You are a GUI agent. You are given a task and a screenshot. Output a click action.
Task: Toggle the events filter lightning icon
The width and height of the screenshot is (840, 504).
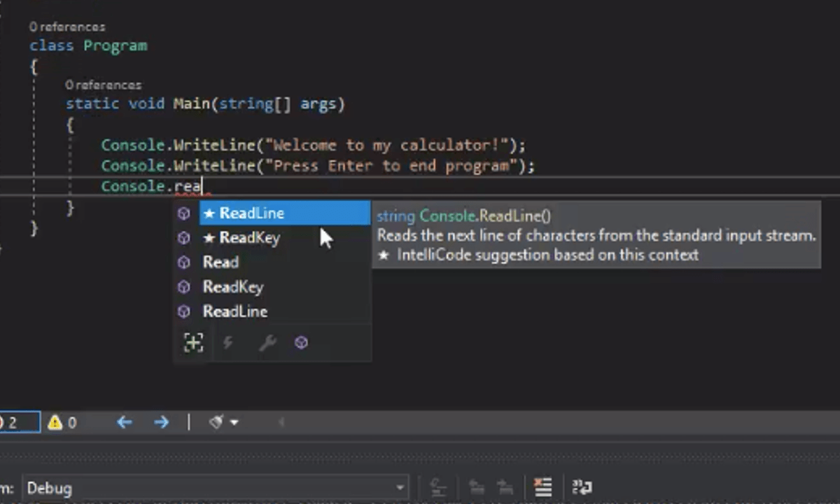(228, 343)
